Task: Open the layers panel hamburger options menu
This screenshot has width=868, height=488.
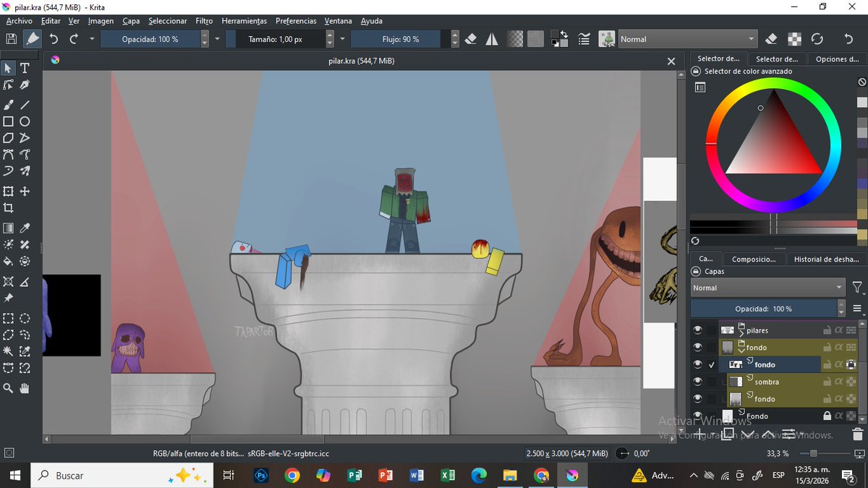Action: (x=857, y=309)
